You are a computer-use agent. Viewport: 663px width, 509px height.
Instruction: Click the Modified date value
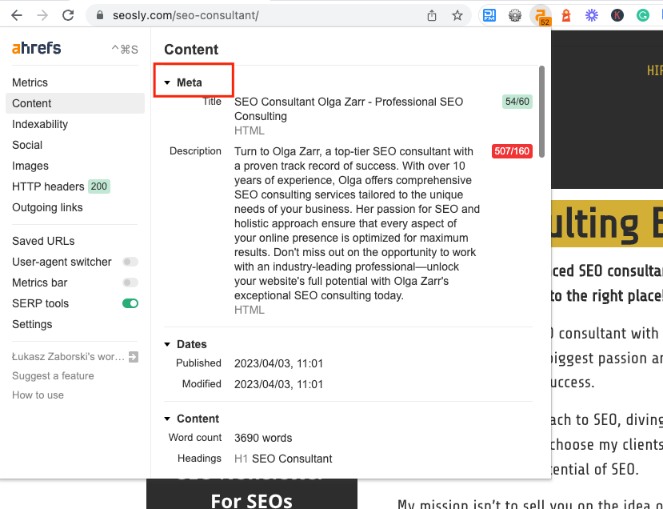coord(279,384)
